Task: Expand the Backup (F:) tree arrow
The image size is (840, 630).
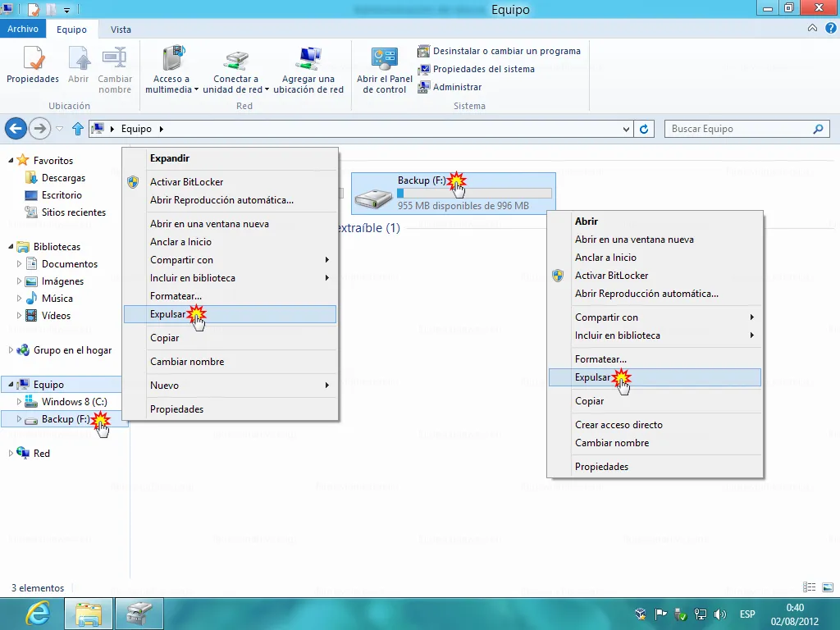Action: tap(20, 419)
